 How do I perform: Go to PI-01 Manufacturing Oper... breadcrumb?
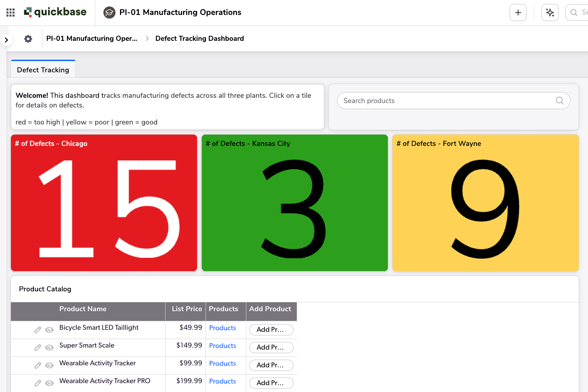pyautogui.click(x=92, y=38)
